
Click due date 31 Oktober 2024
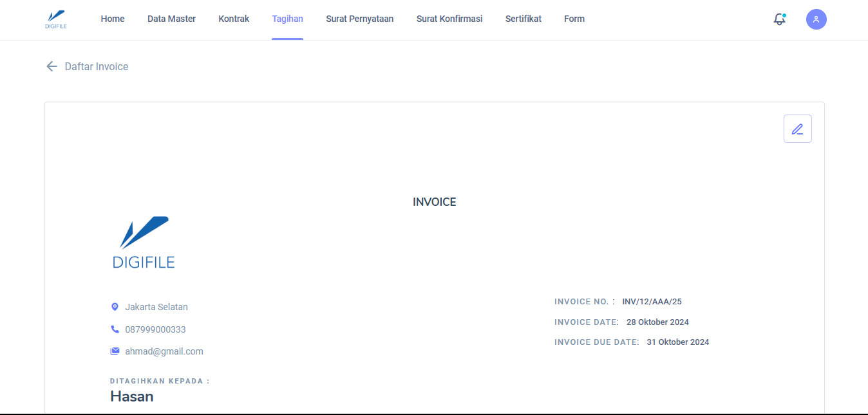(x=678, y=342)
